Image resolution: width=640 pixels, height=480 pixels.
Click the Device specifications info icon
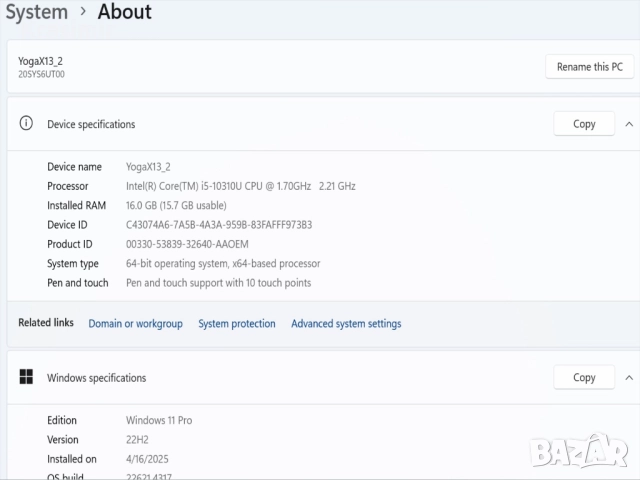(x=26, y=124)
